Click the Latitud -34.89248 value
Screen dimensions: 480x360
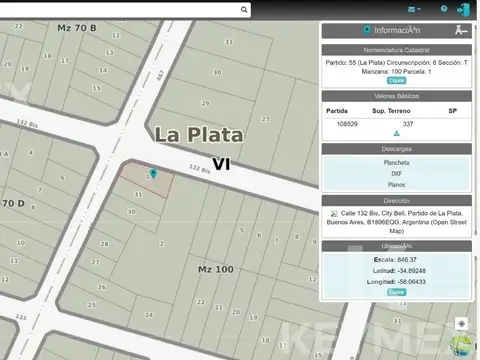click(411, 271)
